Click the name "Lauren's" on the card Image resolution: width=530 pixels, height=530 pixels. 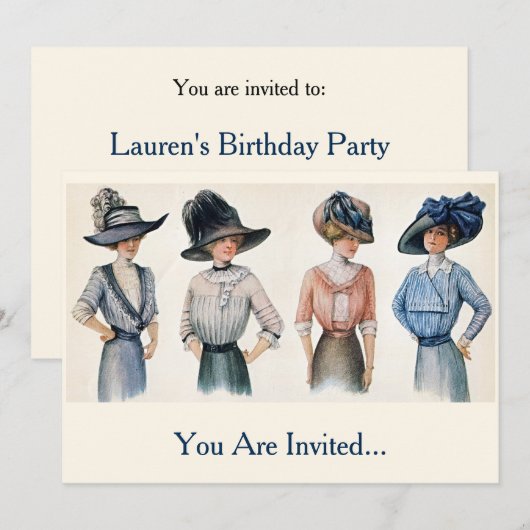(x=160, y=144)
